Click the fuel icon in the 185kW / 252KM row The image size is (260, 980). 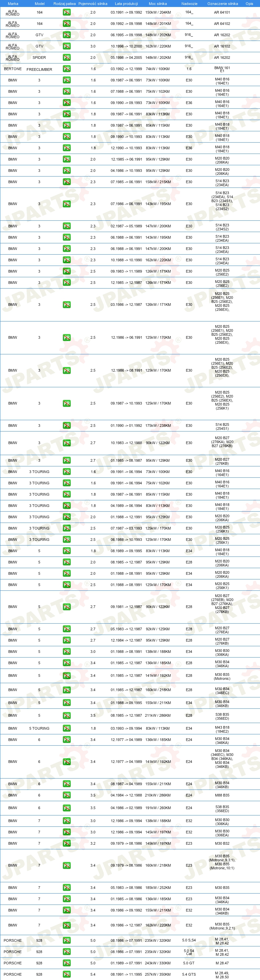click(66, 888)
